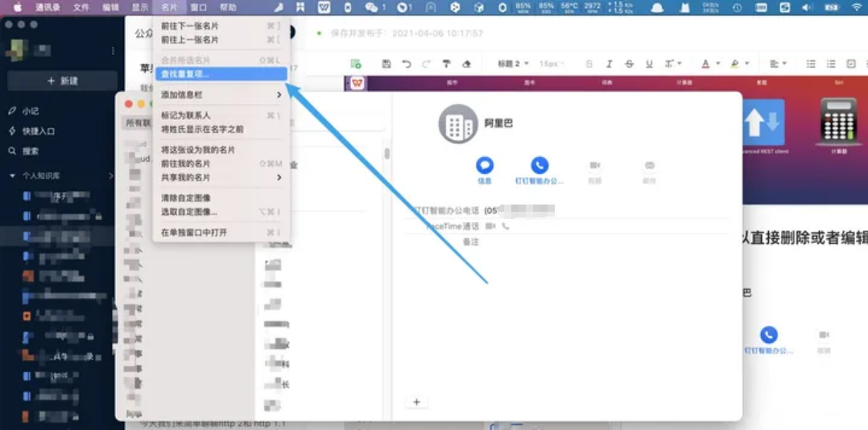Screen dimensions: 868x430
Task: Click the Time Machine clock icon
Action: click(738, 7)
